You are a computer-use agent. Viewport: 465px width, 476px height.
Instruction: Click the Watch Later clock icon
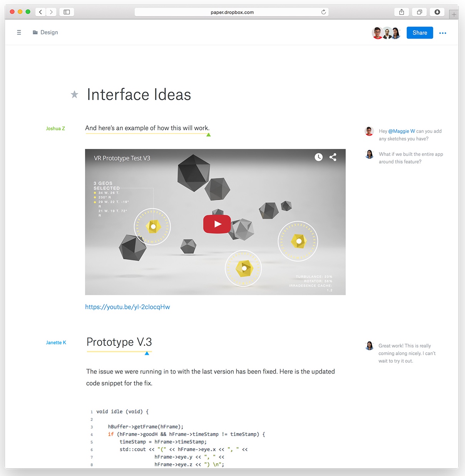(318, 157)
